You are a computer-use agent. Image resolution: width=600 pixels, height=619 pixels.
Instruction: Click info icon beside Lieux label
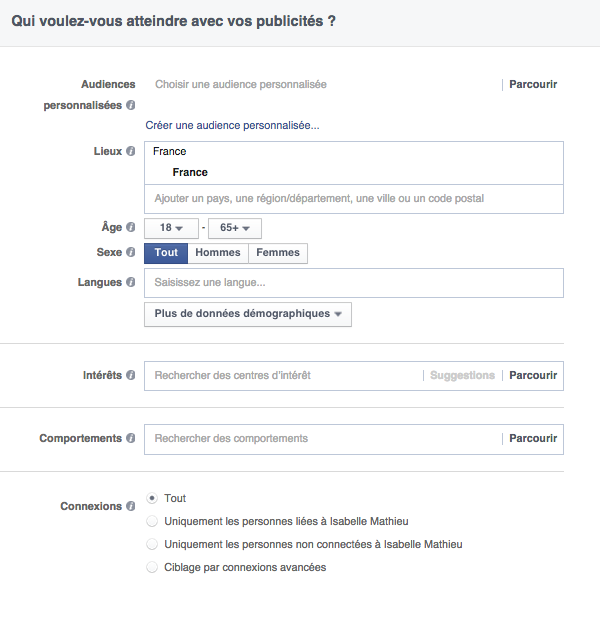pos(131,152)
